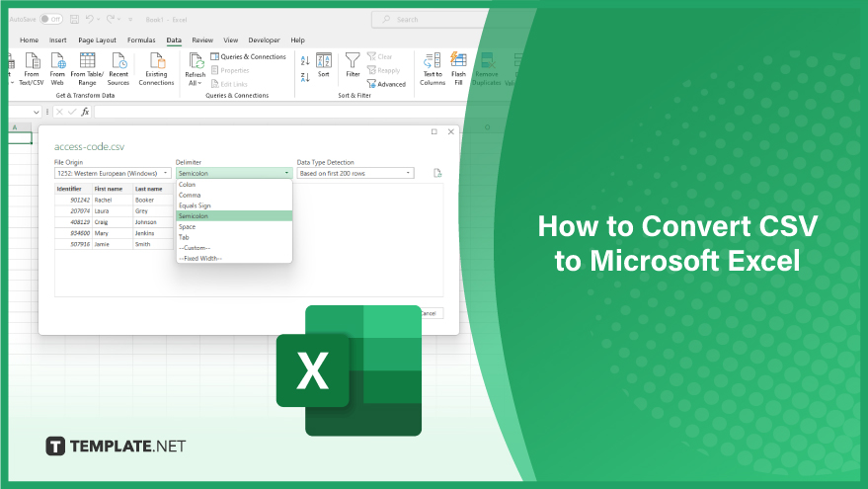Open the Formulas tab
Image resolution: width=868 pixels, height=489 pixels.
pyautogui.click(x=141, y=41)
